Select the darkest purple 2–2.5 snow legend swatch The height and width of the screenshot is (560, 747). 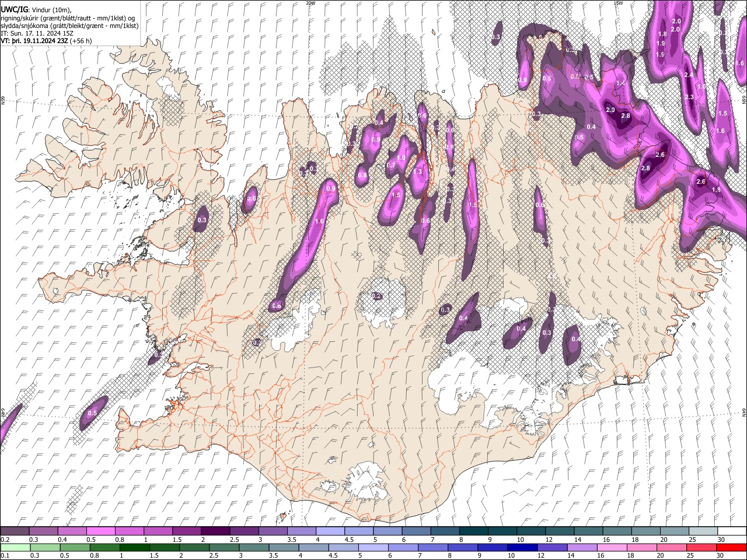click(215, 531)
